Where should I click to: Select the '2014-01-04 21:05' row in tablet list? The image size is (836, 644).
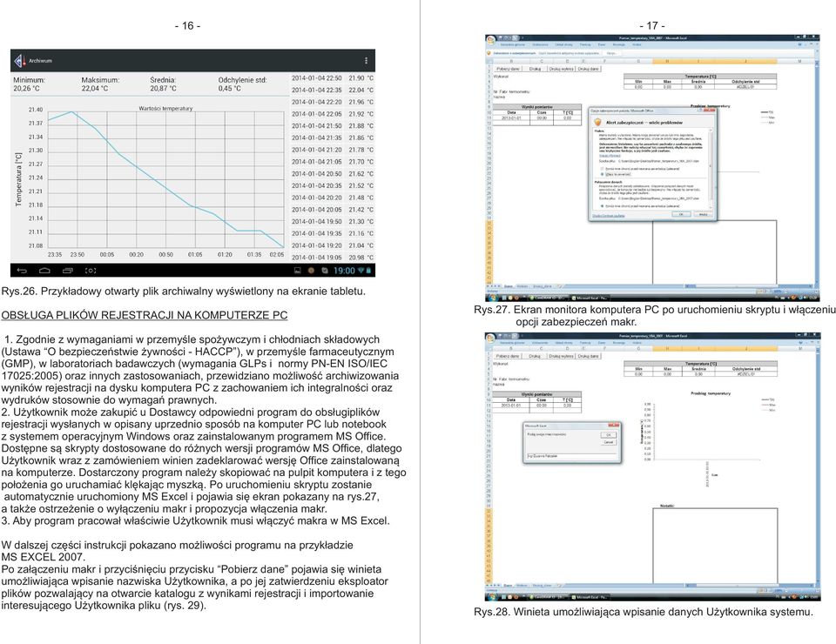click(332, 162)
